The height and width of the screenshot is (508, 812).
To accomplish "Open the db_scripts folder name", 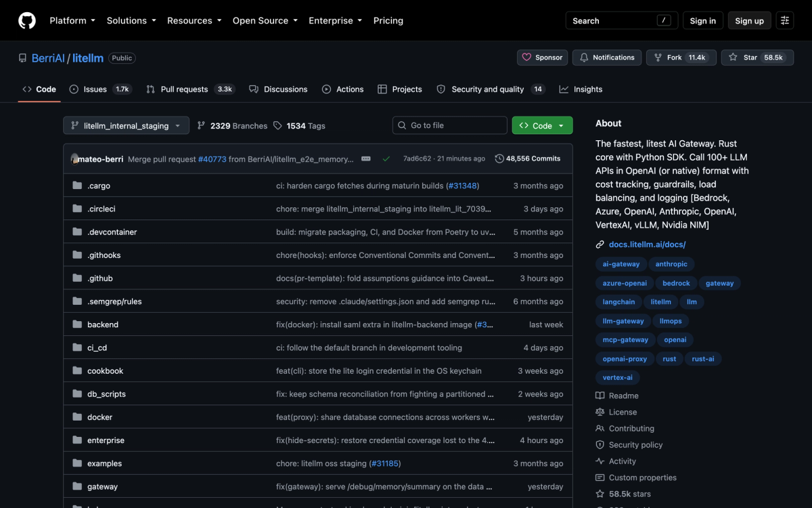I will [106, 394].
